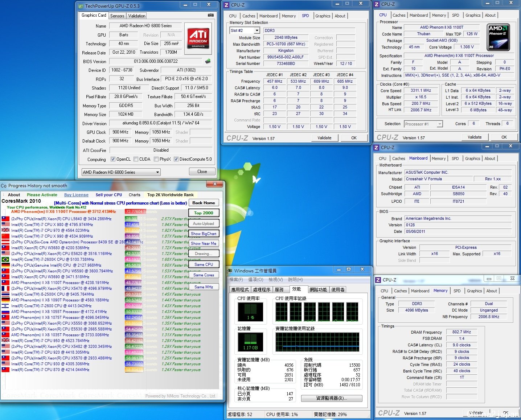The height and width of the screenshot is (420, 521).
Task: Click the Same Cores button
Action: pyautogui.click(x=204, y=275)
